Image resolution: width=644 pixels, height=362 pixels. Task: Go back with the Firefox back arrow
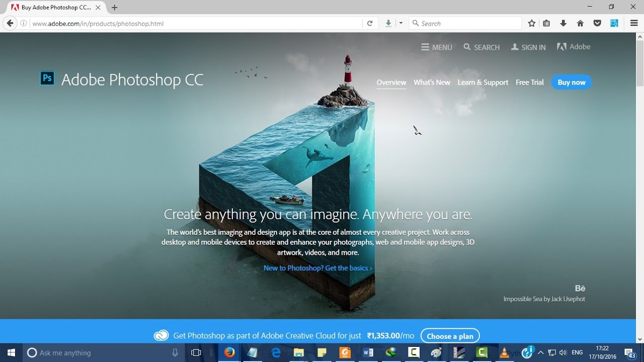10,23
